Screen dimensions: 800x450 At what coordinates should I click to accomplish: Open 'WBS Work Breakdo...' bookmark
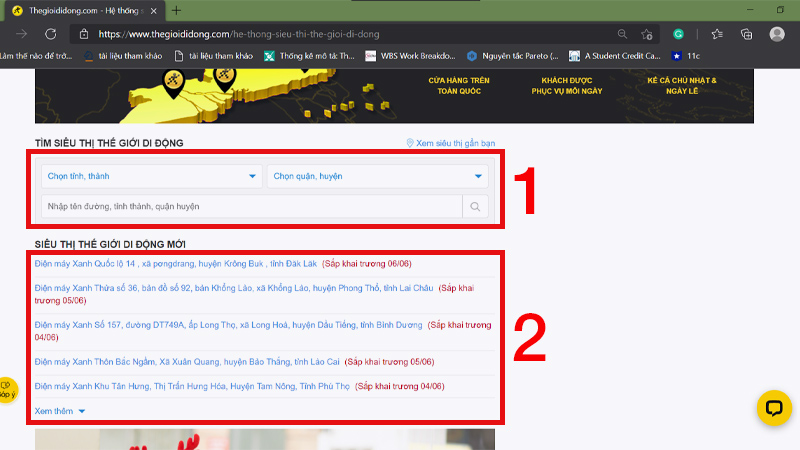point(409,56)
